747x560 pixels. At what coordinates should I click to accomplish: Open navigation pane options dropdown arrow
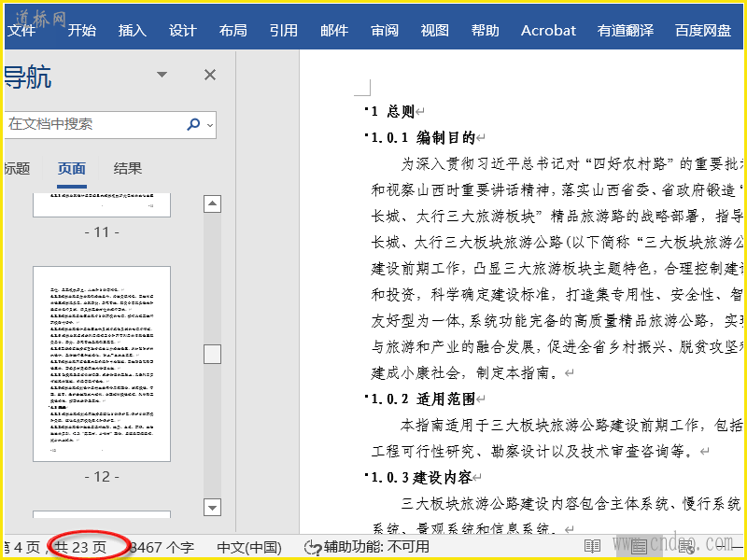162,75
